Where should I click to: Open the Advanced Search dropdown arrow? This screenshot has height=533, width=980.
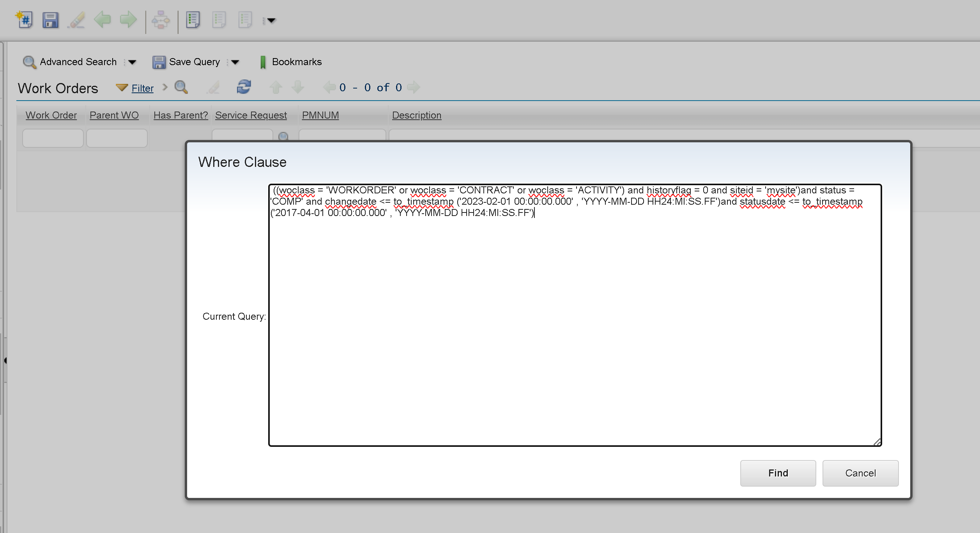coord(132,62)
